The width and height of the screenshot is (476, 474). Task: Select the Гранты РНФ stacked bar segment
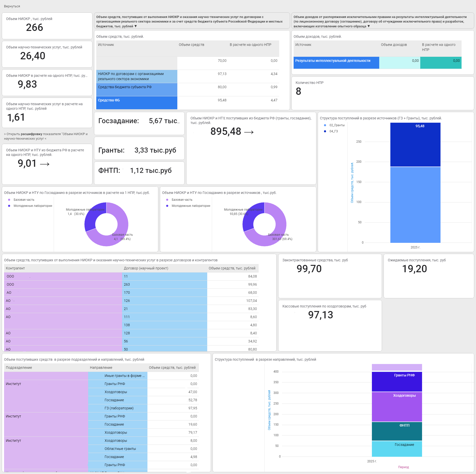click(397, 381)
